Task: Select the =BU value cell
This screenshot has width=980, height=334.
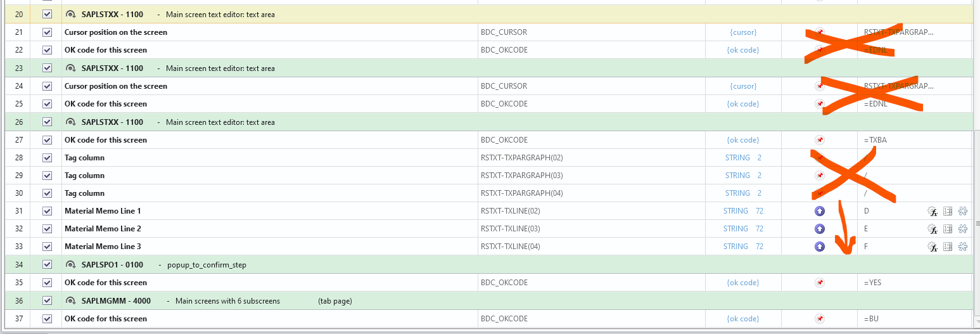Action: pyautogui.click(x=914, y=318)
